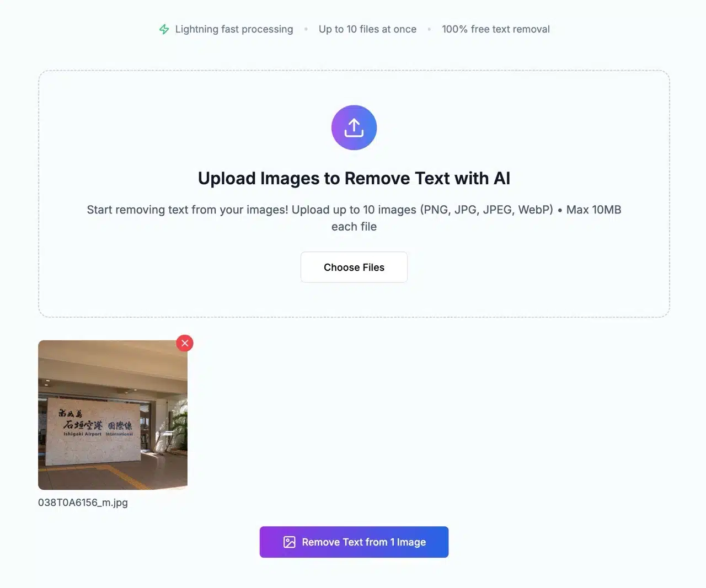Click the '100% free text removal' label
706x588 pixels.
(x=496, y=29)
